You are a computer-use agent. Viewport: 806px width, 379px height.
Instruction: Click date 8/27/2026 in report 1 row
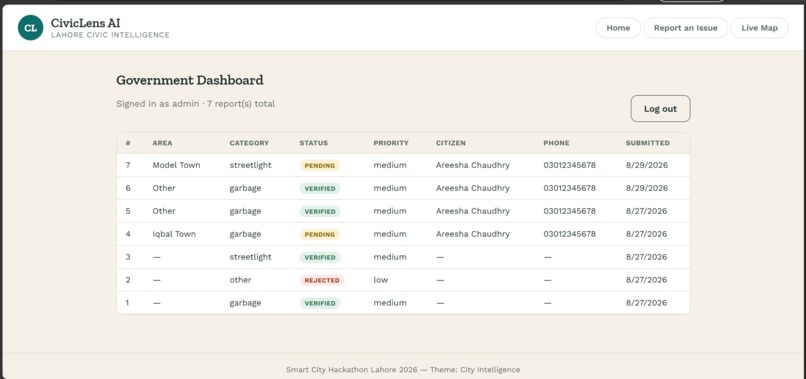pyautogui.click(x=646, y=303)
